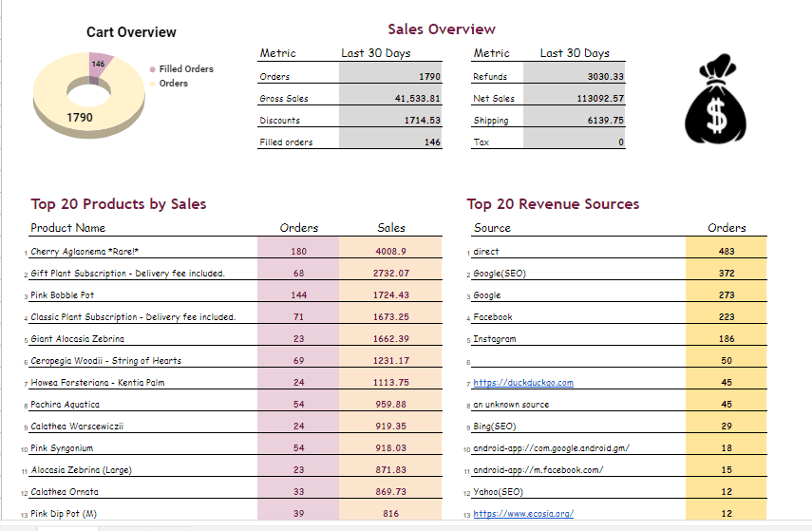Open the www.ecosia.org source link
The image size is (812, 531).
click(x=523, y=513)
